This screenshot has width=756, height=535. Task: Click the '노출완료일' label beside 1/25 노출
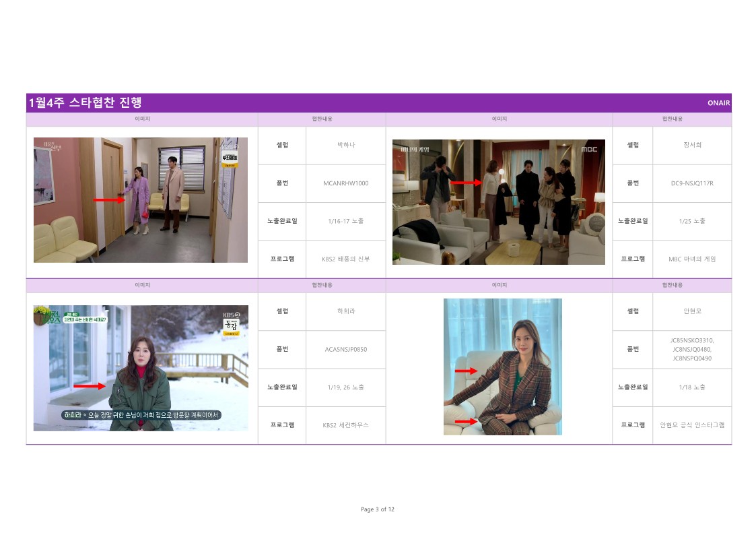[633, 221]
